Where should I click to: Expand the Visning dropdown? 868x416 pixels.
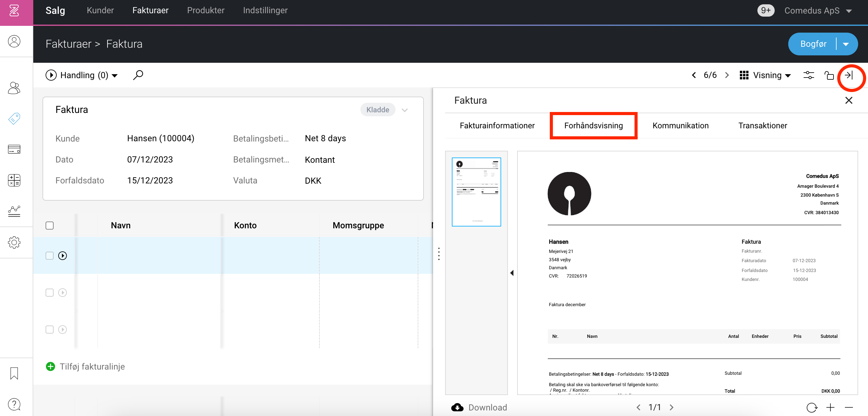(x=765, y=75)
